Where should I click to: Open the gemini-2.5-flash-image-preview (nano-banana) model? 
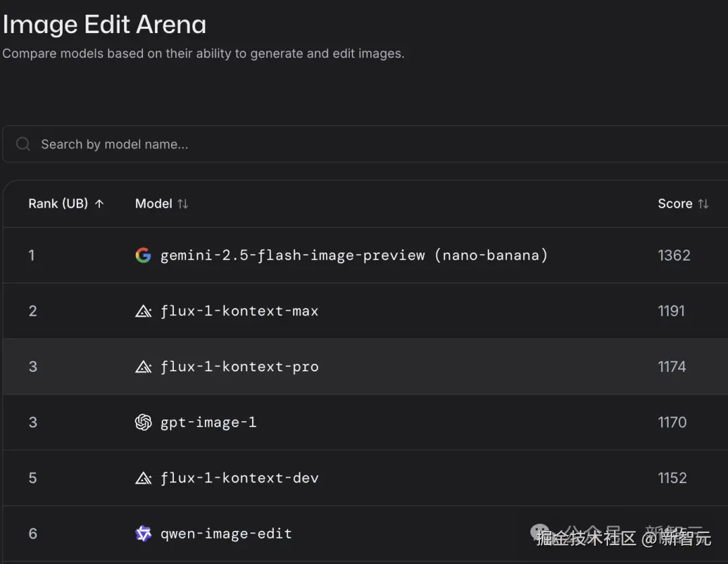355,255
